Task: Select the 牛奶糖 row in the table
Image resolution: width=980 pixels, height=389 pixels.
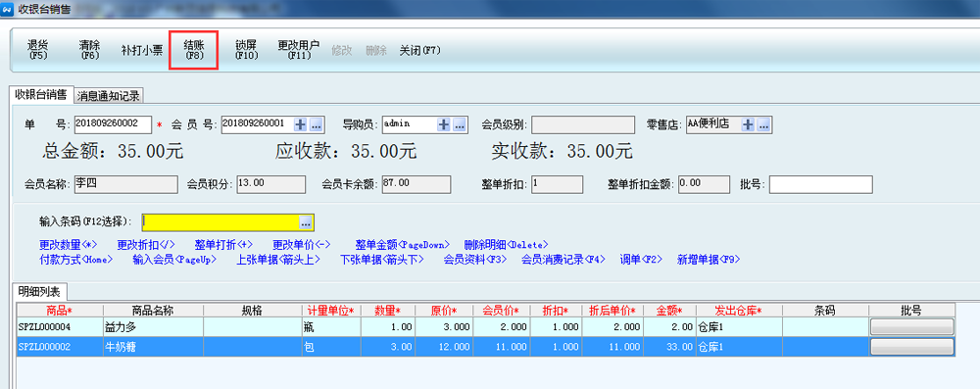Action: tap(486, 346)
